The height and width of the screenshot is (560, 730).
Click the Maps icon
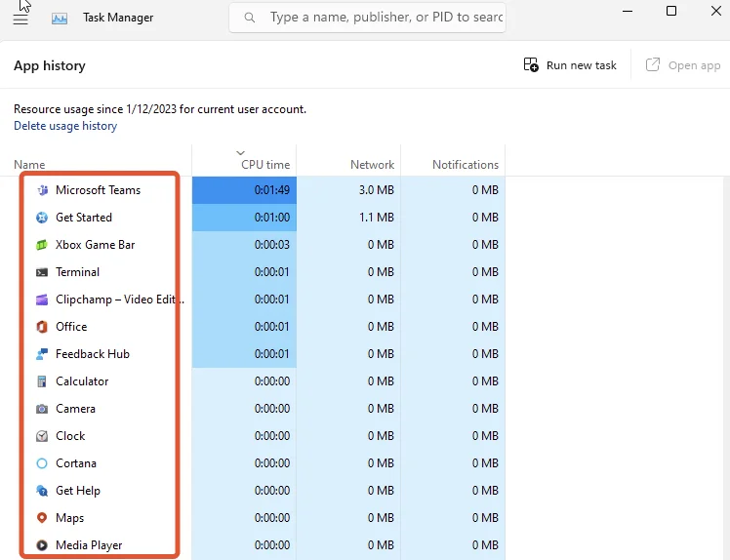click(42, 518)
